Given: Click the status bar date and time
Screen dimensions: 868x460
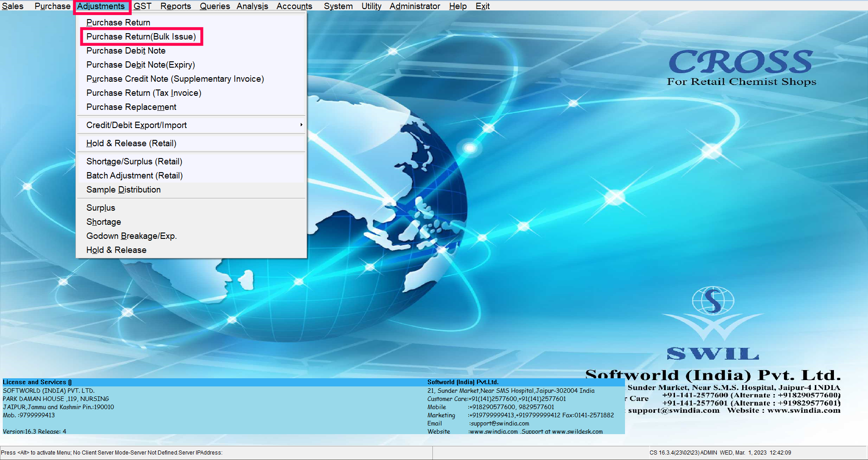Looking at the screenshot, I should (x=755, y=453).
